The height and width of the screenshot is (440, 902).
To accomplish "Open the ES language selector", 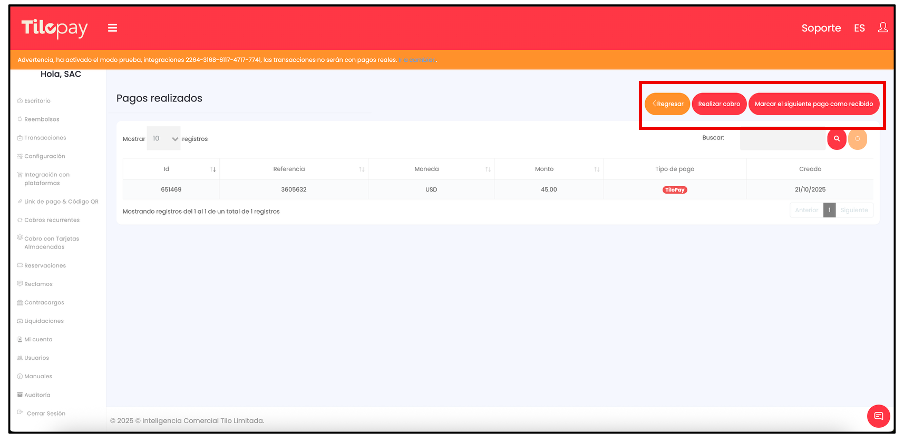I will [x=859, y=28].
